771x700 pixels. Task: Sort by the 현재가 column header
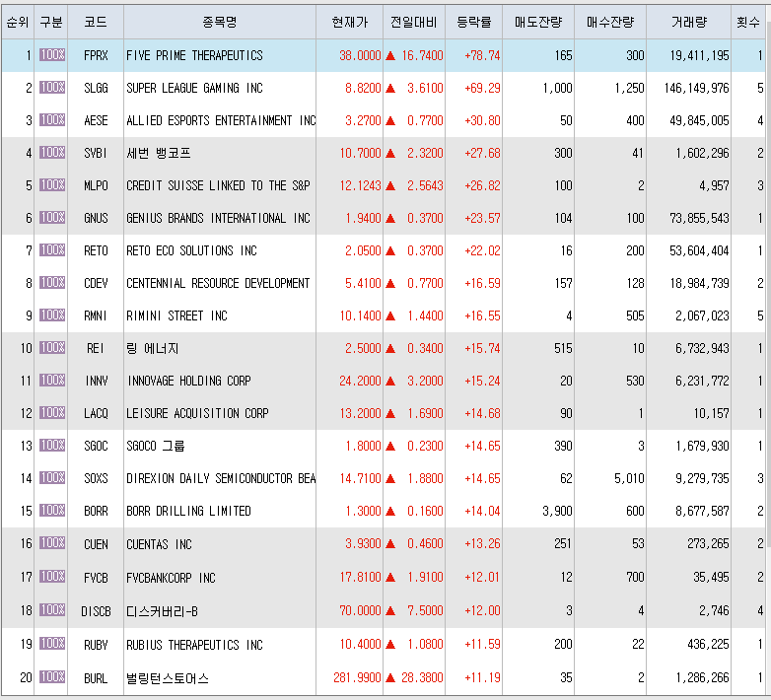point(350,22)
